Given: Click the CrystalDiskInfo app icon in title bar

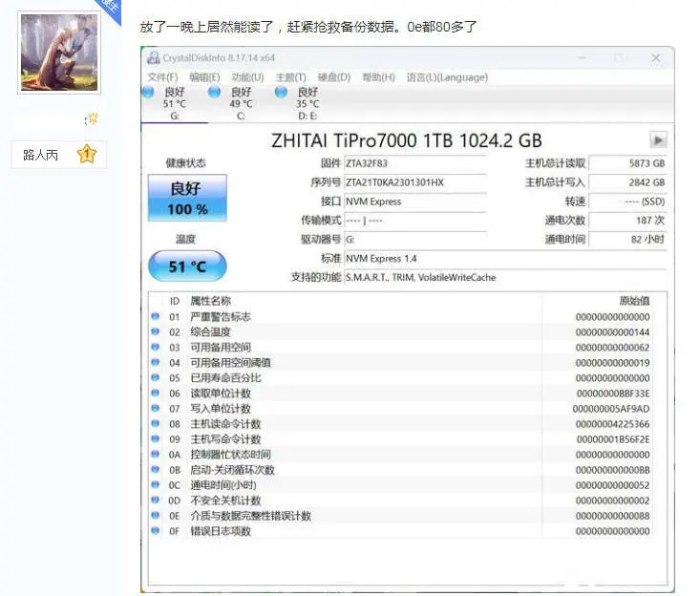Looking at the screenshot, I should click(x=154, y=57).
